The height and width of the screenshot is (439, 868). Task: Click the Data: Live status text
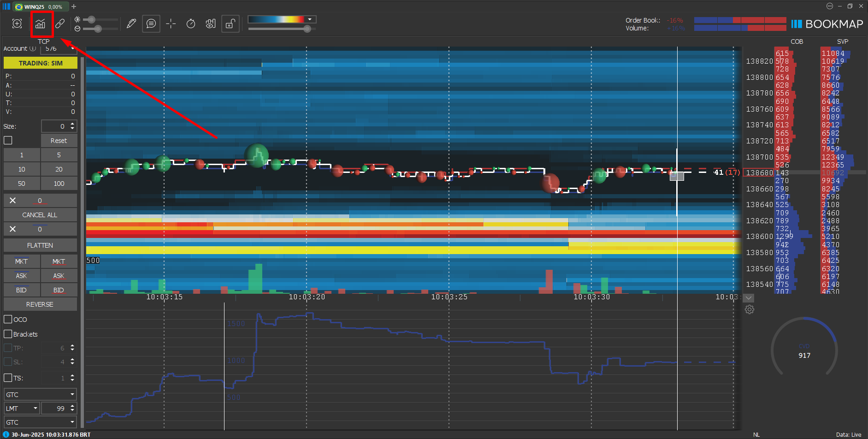tap(849, 434)
